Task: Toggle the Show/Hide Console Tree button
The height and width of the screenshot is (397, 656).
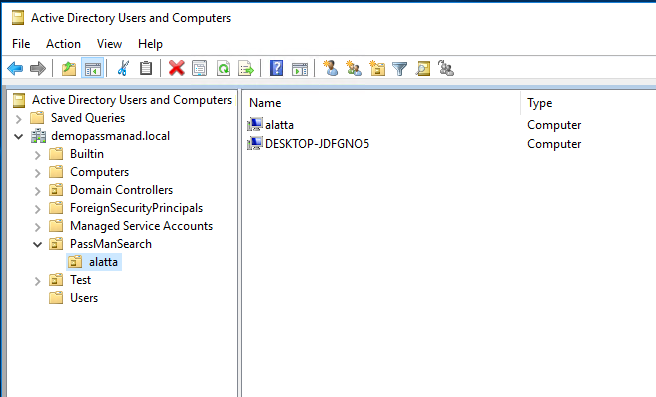Action: 92,68
